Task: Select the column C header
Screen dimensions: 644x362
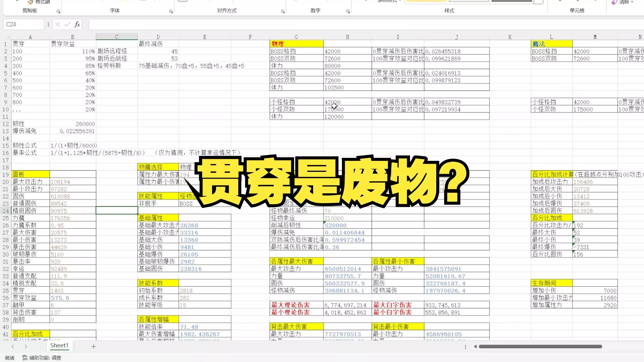Action: (117, 37)
